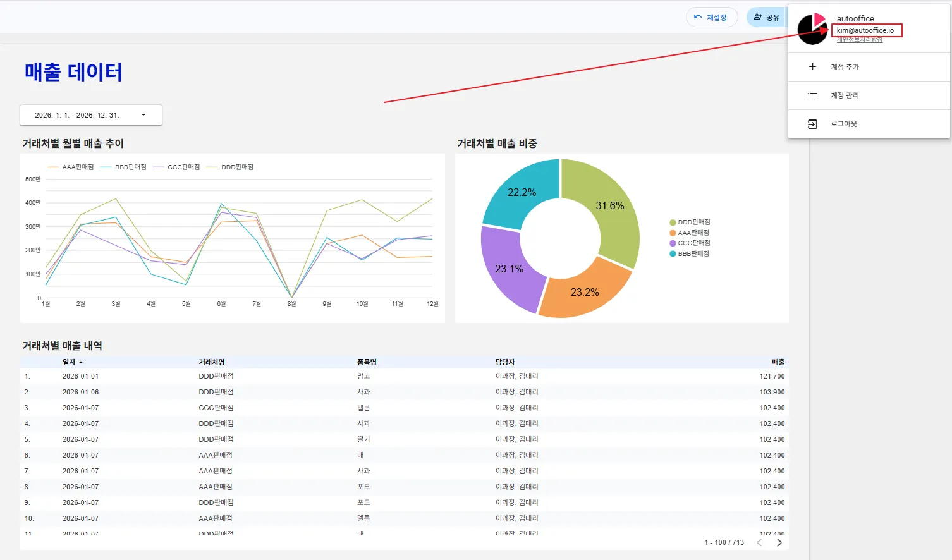Click the 사과 cell in row 2

click(363, 392)
